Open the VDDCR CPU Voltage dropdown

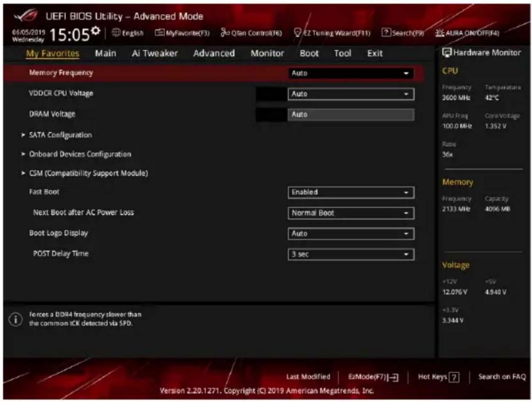point(351,94)
